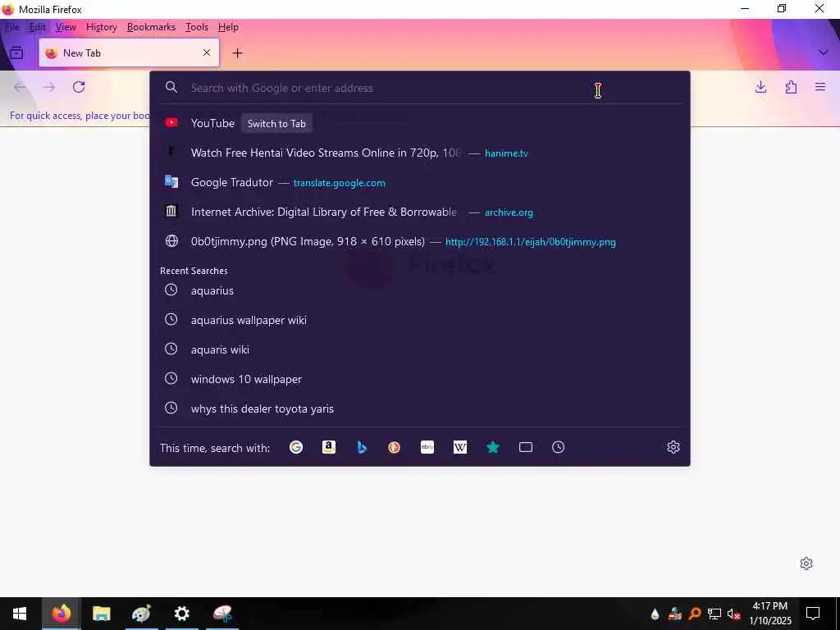
Task: Open the application hamburger menu
Action: click(820, 87)
